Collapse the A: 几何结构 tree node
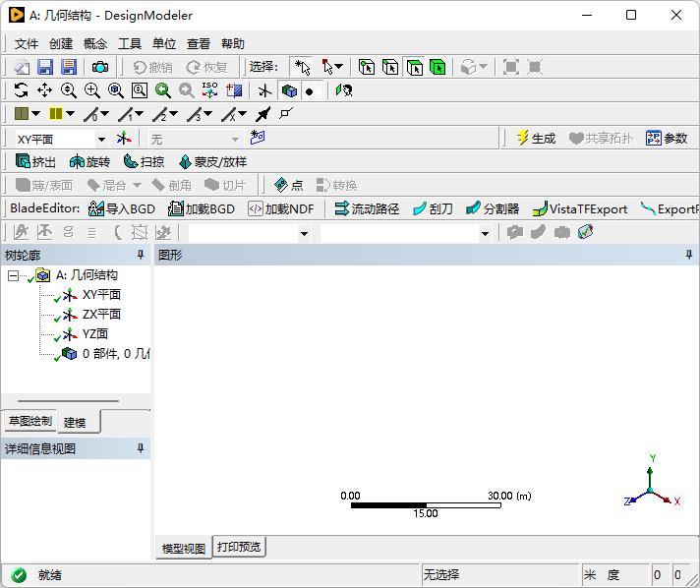The width and height of the screenshot is (700, 588). click(x=13, y=275)
